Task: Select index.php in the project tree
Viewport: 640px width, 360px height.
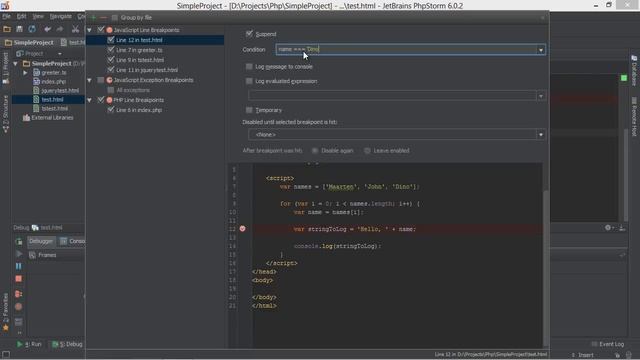Action: 53,82
